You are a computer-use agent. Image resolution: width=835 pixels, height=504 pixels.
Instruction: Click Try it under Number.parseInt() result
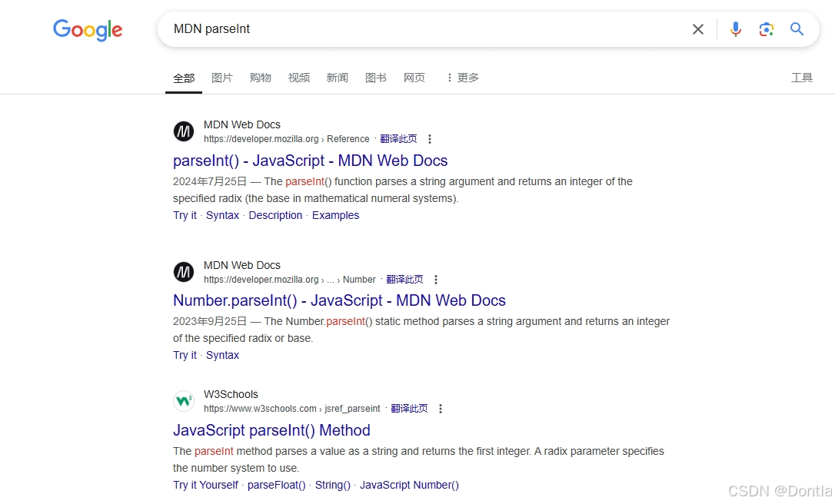click(x=185, y=356)
